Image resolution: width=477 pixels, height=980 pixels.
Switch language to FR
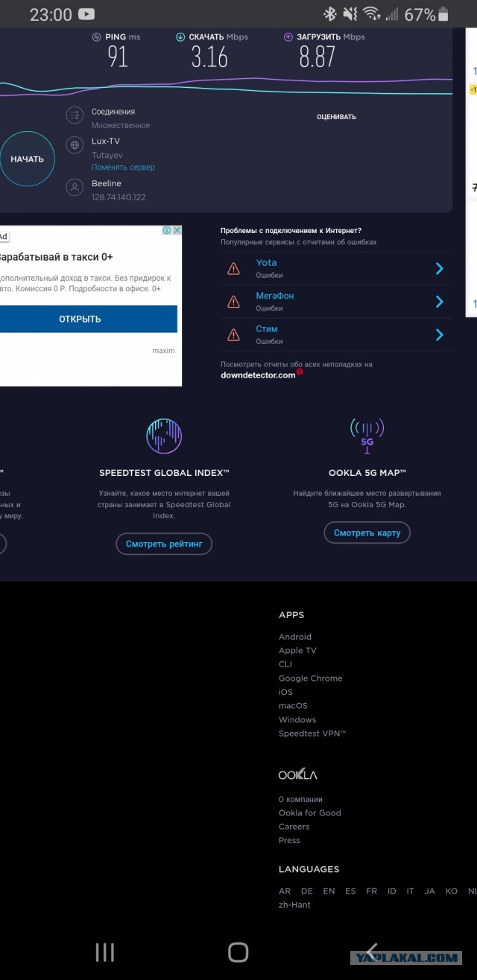pyautogui.click(x=371, y=891)
